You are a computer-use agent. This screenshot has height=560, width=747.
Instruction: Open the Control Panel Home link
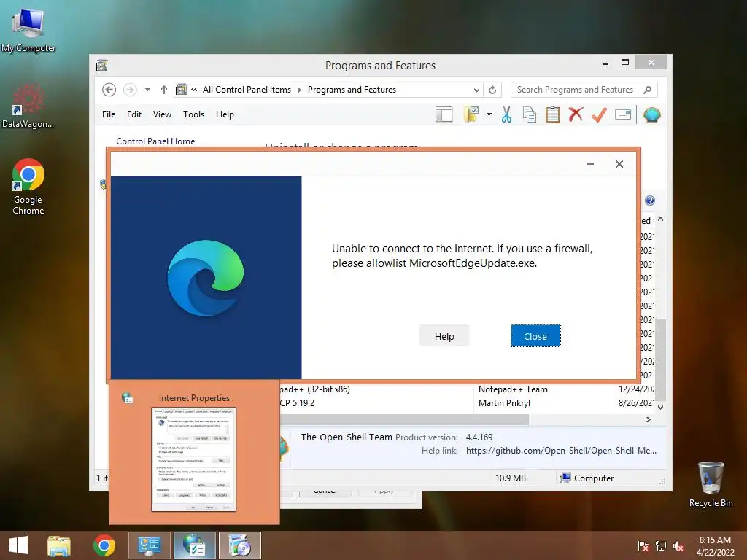(x=155, y=141)
